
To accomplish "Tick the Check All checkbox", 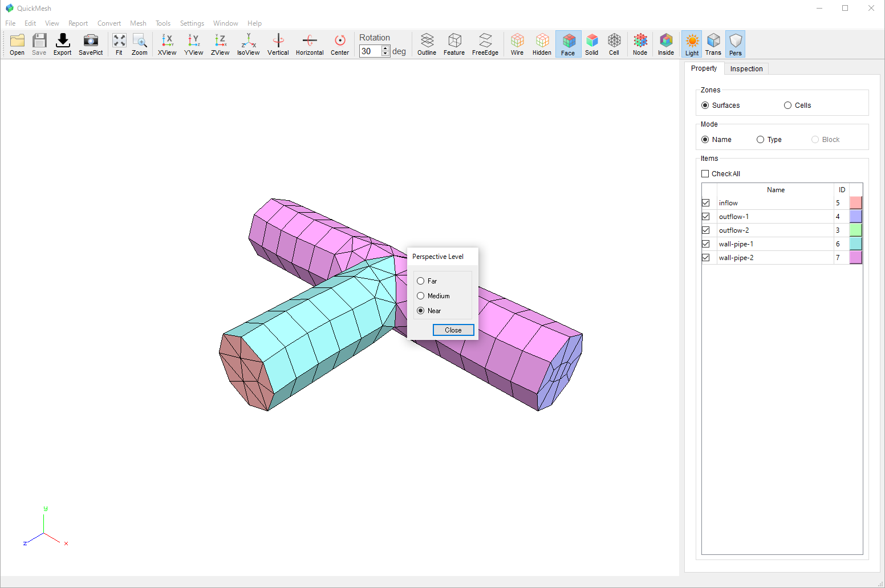I will click(705, 174).
